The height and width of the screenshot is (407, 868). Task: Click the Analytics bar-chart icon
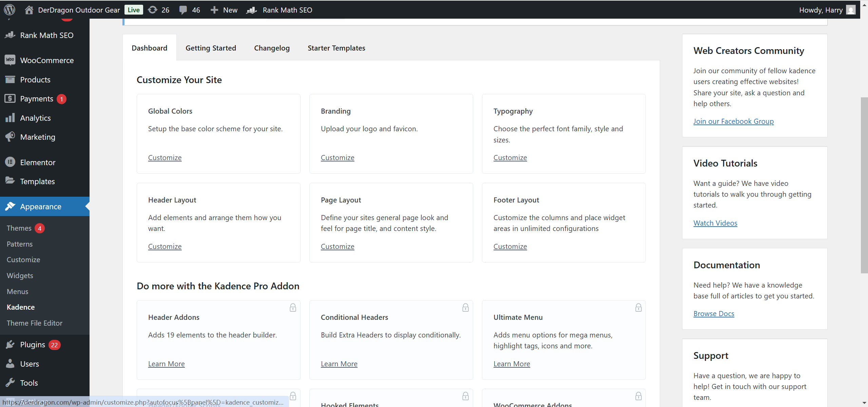[10, 118]
